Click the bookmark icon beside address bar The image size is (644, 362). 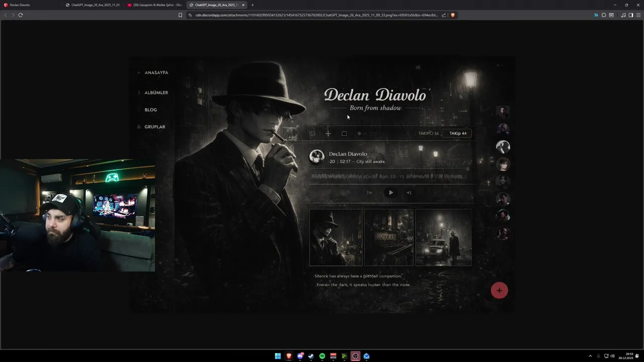(x=180, y=15)
